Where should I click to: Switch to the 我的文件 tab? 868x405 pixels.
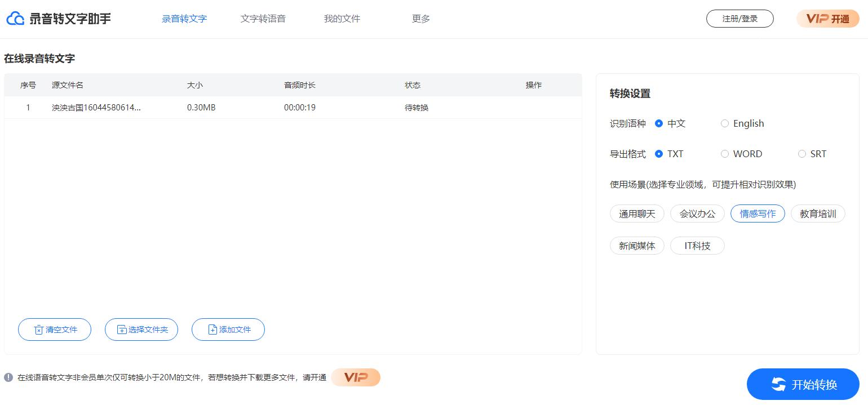pyautogui.click(x=342, y=19)
